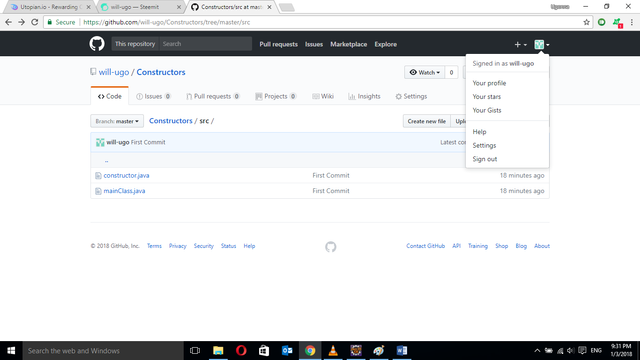This screenshot has height=360, width=640.
Task: Open the constructor.java file
Action: pos(127,176)
